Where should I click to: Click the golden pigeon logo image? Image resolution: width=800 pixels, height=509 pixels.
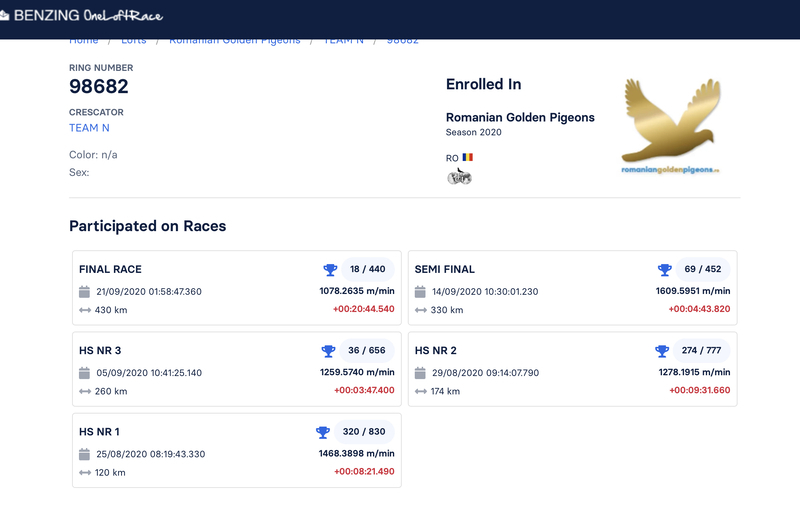(x=670, y=125)
